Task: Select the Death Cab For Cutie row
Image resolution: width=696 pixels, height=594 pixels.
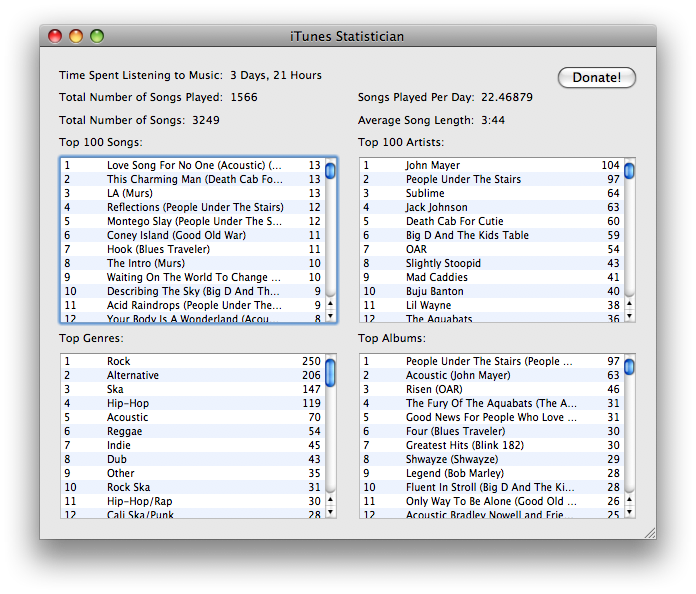Action: point(492,221)
